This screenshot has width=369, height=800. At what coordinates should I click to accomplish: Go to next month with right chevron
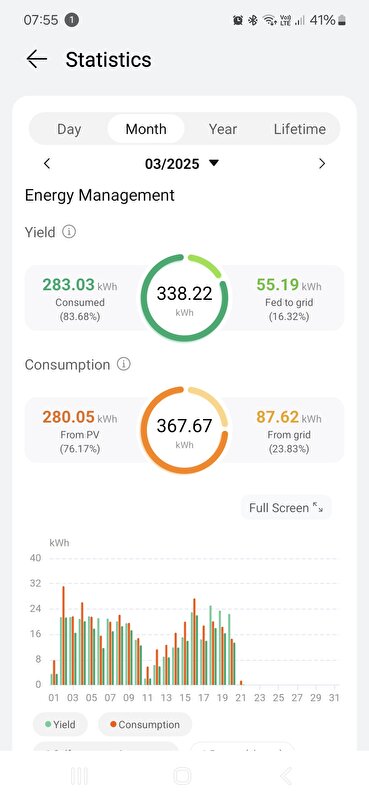pos(322,164)
